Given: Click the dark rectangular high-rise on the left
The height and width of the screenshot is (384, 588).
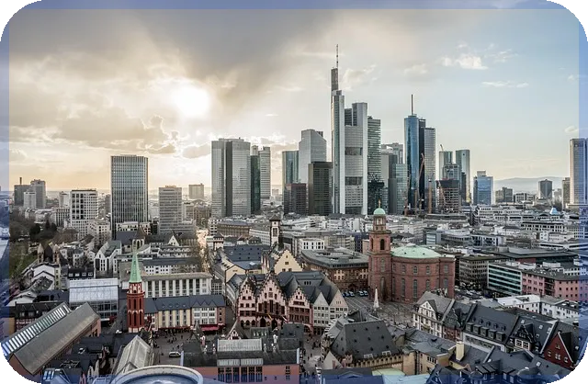Looking at the screenshot, I should pos(130,191).
